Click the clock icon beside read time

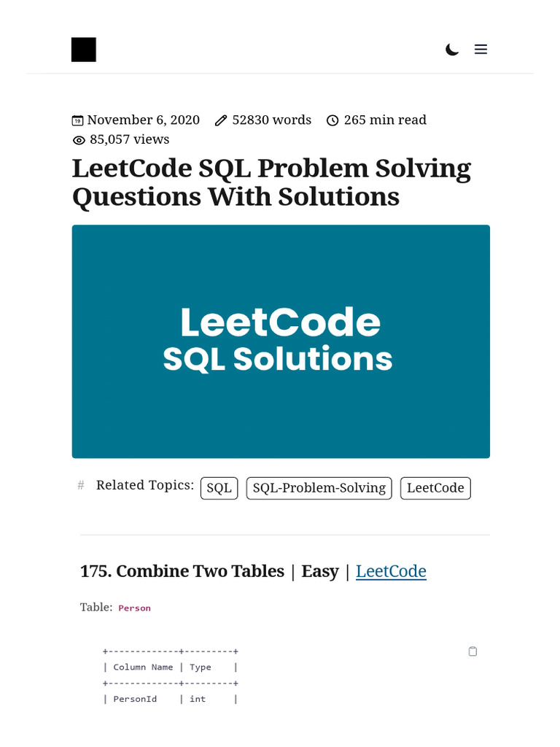(332, 120)
